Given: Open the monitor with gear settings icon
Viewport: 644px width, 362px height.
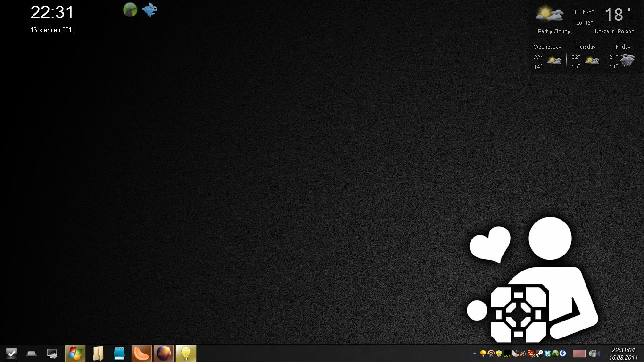Looking at the screenshot, I should [x=52, y=354].
